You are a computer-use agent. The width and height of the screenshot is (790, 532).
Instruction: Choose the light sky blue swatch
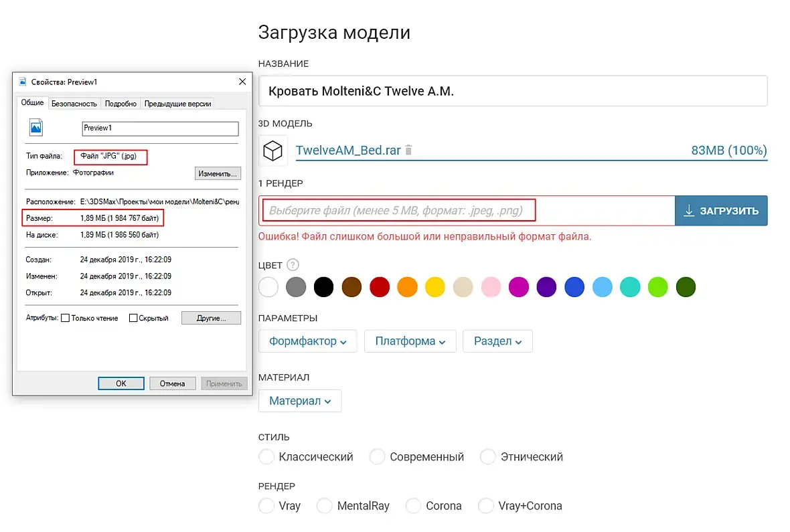tap(603, 287)
